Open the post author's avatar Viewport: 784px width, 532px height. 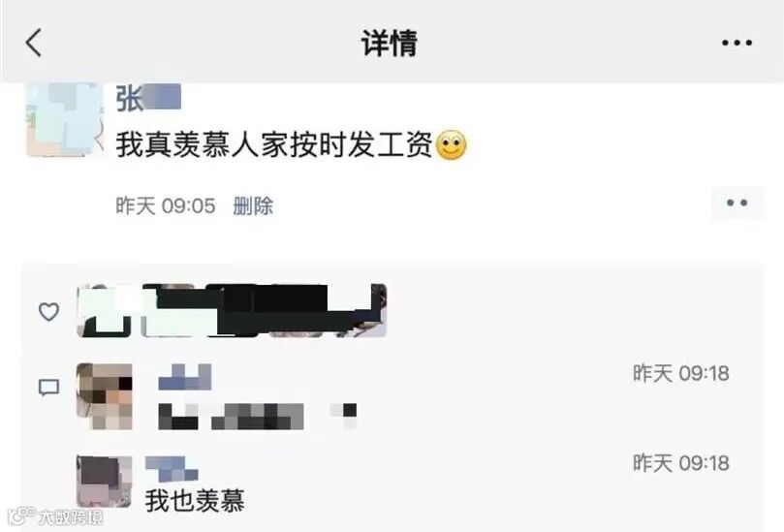tap(65, 119)
